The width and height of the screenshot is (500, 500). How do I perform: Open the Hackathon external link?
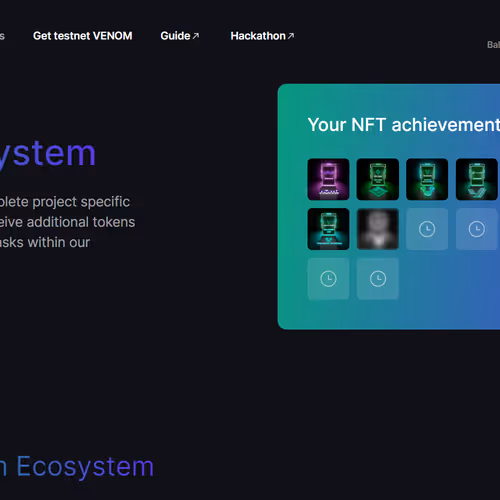click(x=262, y=36)
